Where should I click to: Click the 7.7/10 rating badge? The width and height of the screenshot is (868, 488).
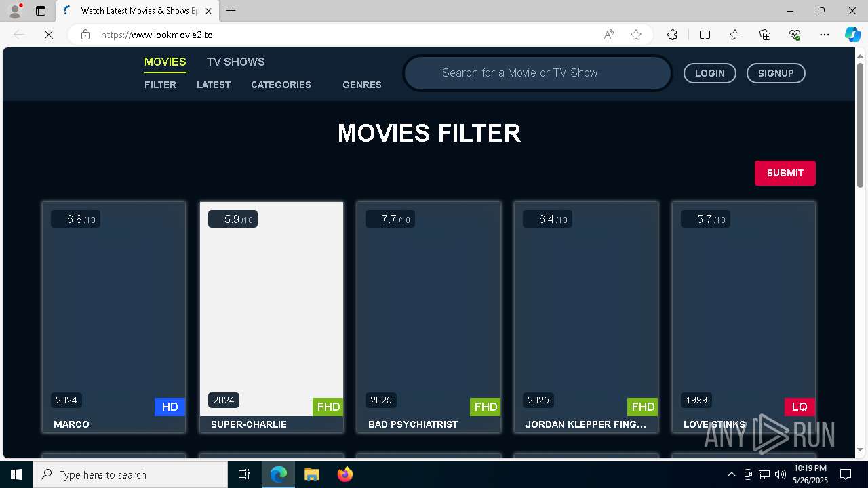click(x=390, y=219)
